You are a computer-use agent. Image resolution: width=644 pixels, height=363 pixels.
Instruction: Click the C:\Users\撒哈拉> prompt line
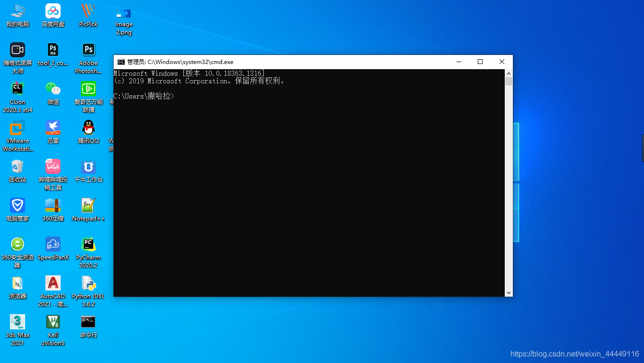144,96
